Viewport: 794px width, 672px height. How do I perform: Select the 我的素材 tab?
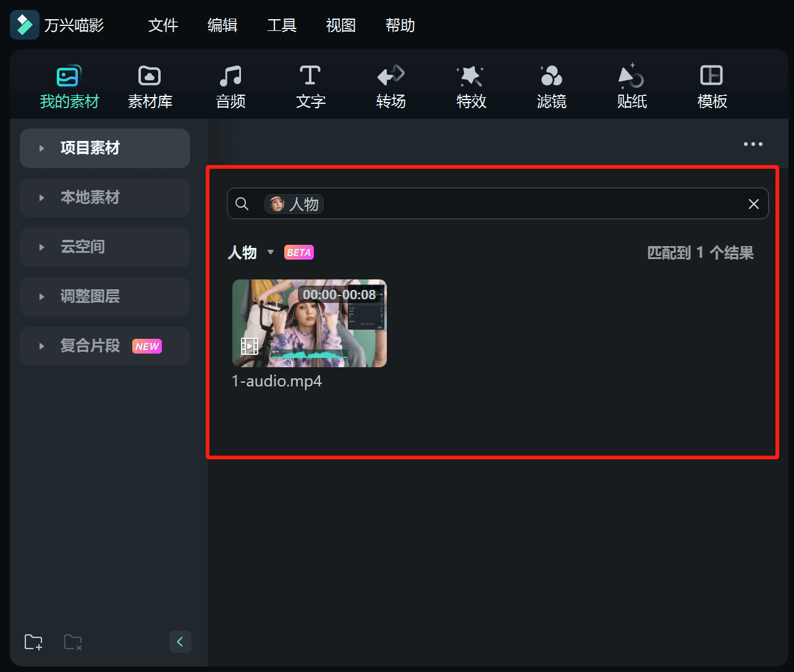point(69,87)
